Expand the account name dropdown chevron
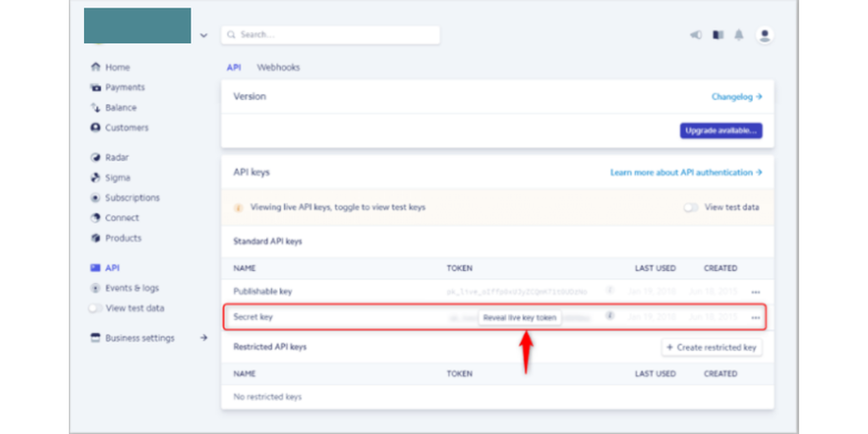The width and height of the screenshot is (868, 434). click(x=204, y=36)
